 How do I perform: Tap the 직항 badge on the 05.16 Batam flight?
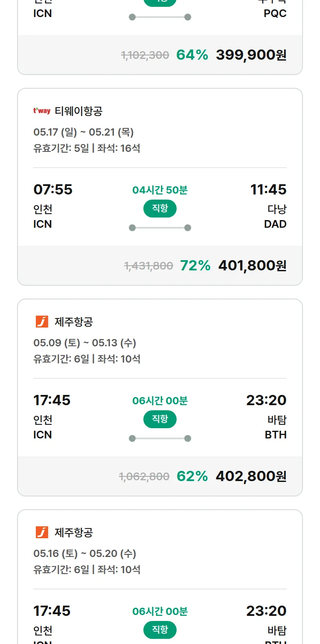click(160, 630)
